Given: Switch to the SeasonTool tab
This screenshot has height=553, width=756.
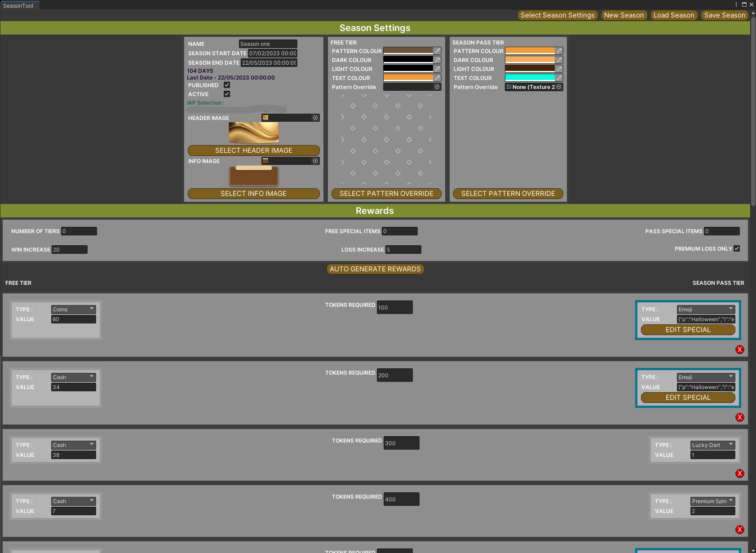Looking at the screenshot, I should click(x=18, y=5).
